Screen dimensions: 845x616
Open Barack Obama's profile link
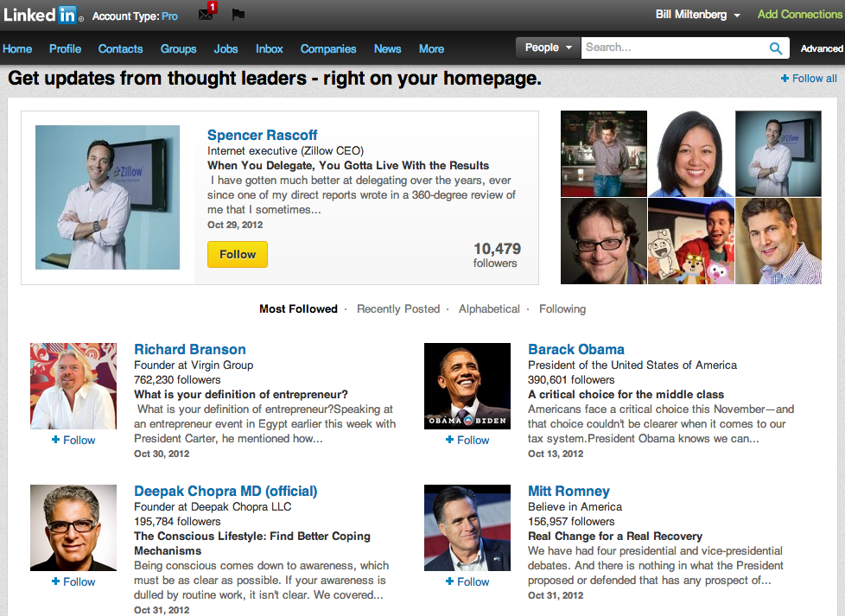[576, 349]
